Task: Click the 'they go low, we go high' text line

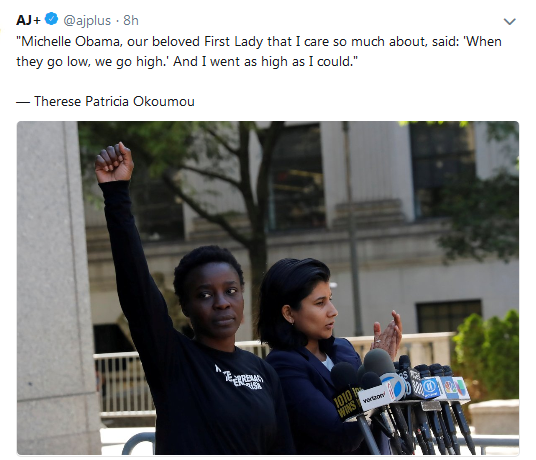Action: click(x=187, y=62)
